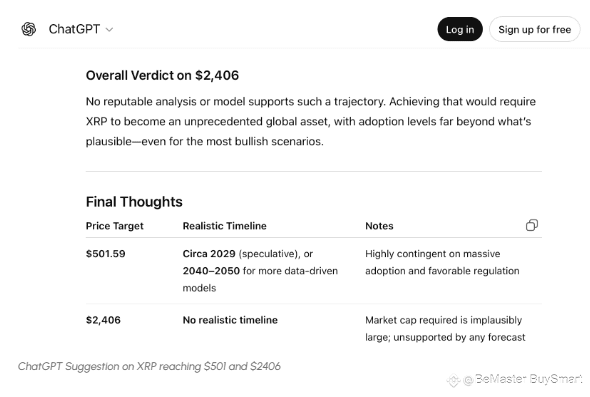Click the Notes column header

(x=379, y=226)
